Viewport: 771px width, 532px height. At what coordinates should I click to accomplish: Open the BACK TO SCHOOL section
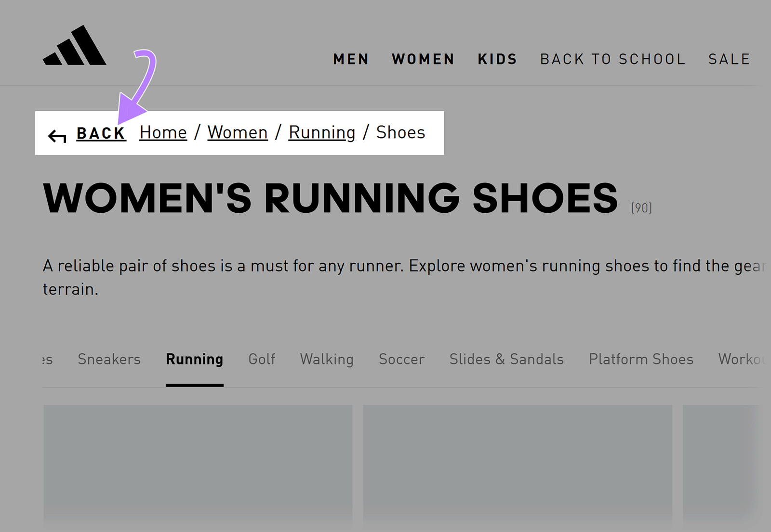(613, 59)
